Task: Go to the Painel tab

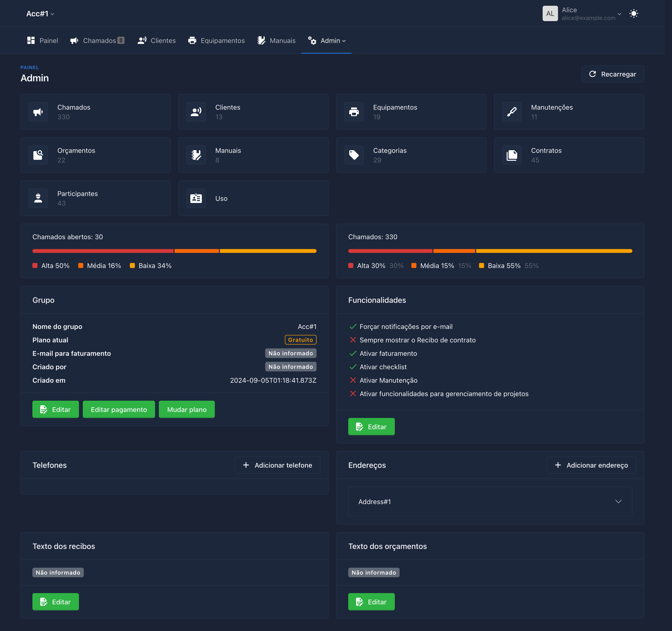Action: 42,41
